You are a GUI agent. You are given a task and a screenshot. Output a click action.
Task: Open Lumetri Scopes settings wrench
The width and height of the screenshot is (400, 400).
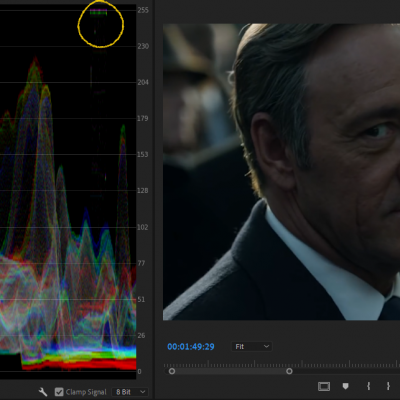(x=43, y=392)
